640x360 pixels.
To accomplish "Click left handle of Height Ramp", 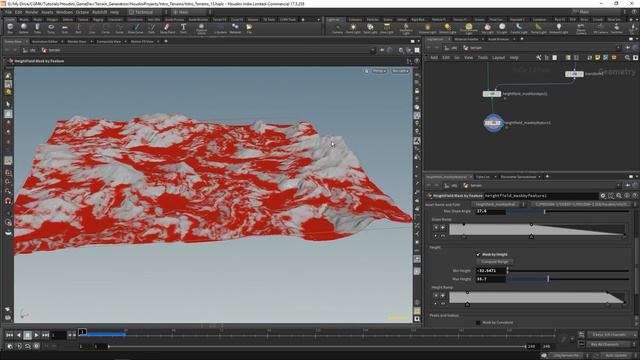I will pyautogui.click(x=467, y=304).
